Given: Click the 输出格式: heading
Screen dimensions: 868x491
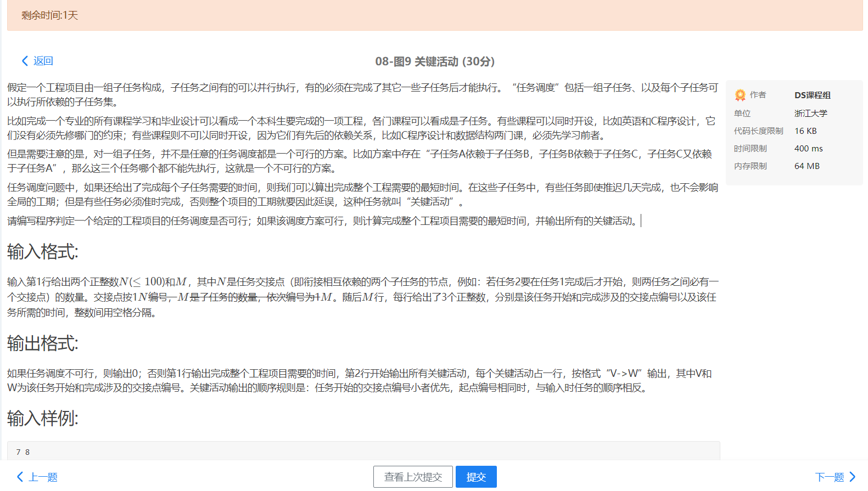Looking at the screenshot, I should pyautogui.click(x=43, y=343).
